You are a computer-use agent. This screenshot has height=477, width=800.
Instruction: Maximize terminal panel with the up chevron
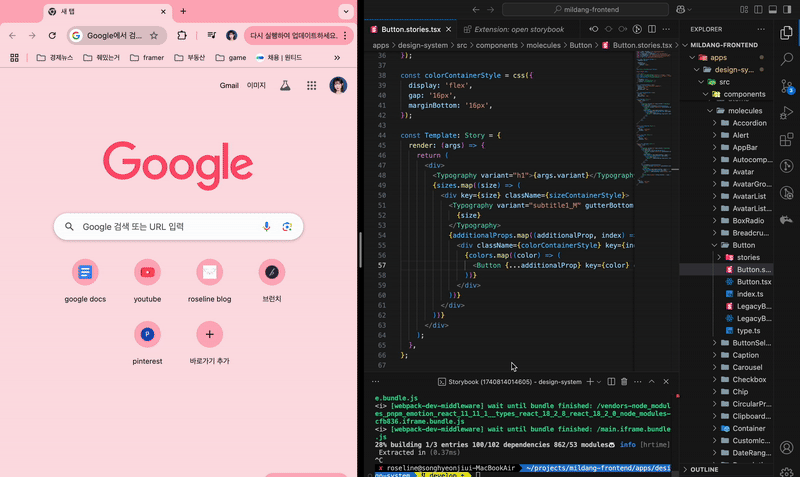pos(652,381)
